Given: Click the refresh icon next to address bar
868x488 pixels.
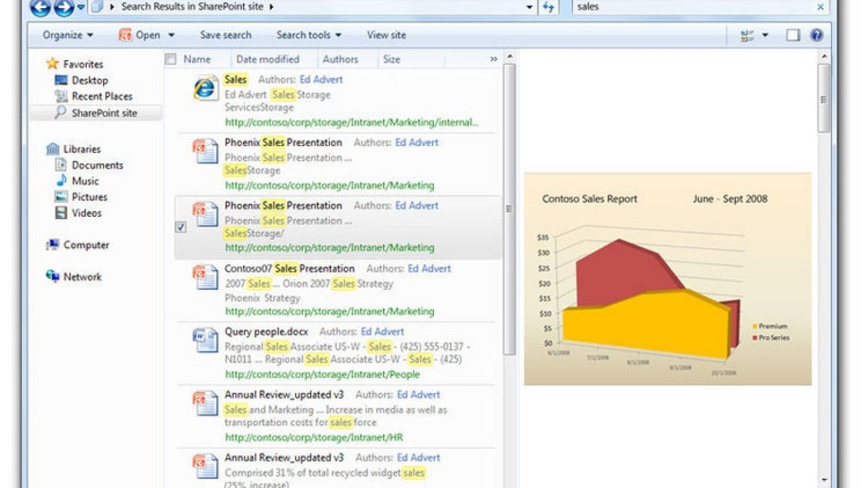Looking at the screenshot, I should pos(548,7).
